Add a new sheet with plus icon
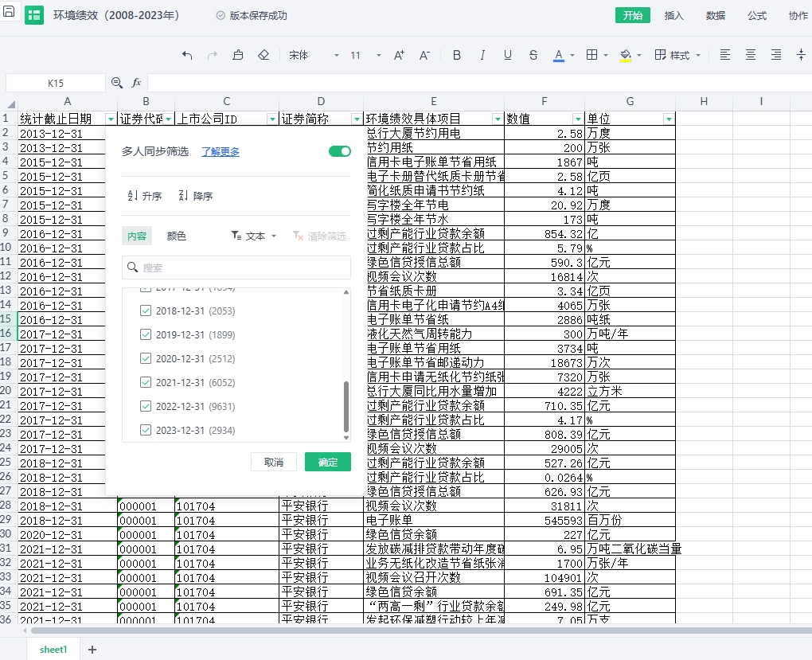 (x=92, y=650)
